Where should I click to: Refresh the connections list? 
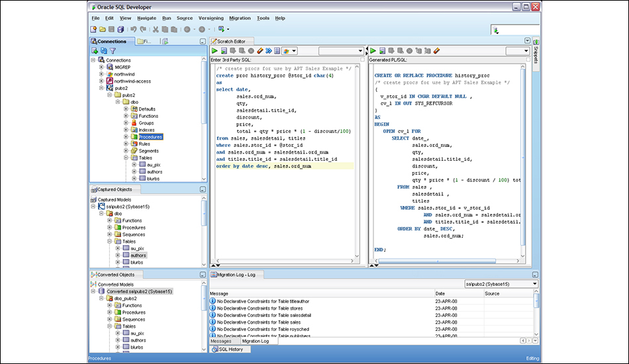coord(104,50)
